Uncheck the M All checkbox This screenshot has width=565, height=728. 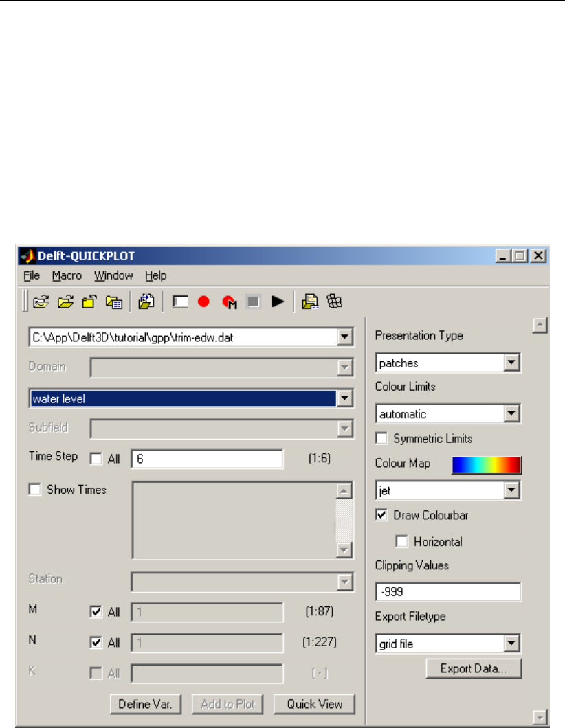tap(96, 612)
